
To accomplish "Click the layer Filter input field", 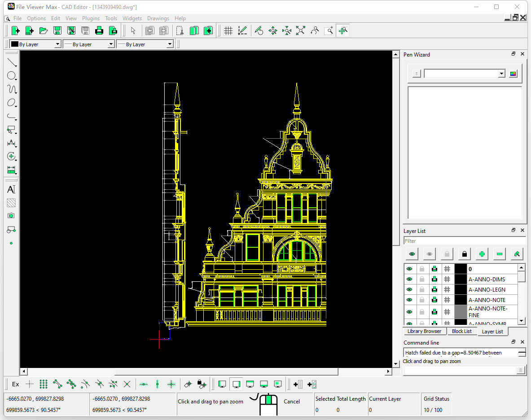I will pos(465,241).
